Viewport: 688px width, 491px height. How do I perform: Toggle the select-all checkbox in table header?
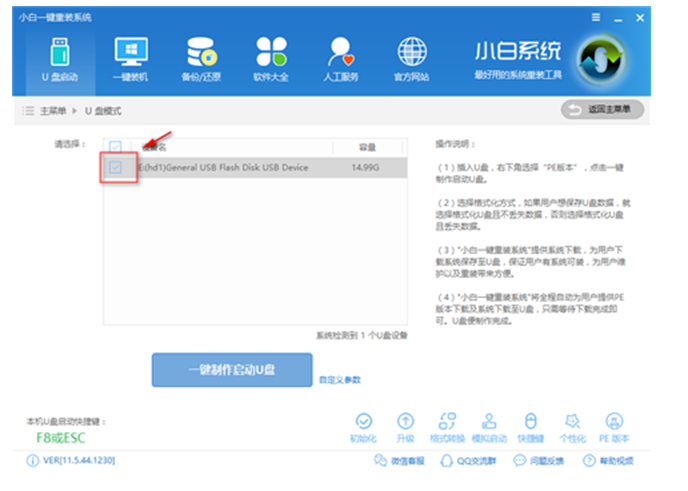point(116,147)
